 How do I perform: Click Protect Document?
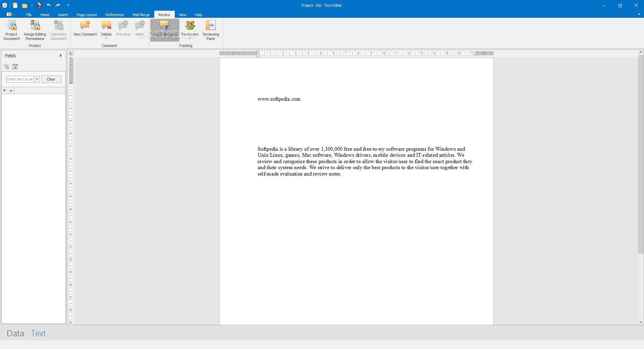tap(11, 30)
